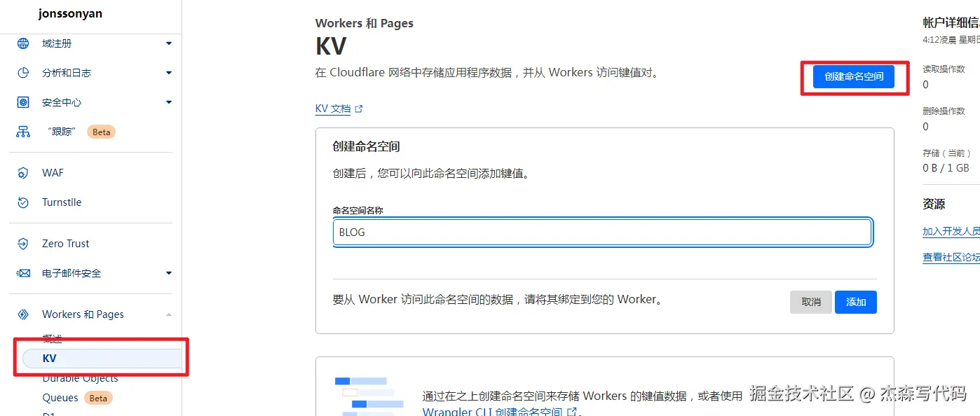Expand the 电子邮件安全 dropdown arrow

click(x=169, y=273)
